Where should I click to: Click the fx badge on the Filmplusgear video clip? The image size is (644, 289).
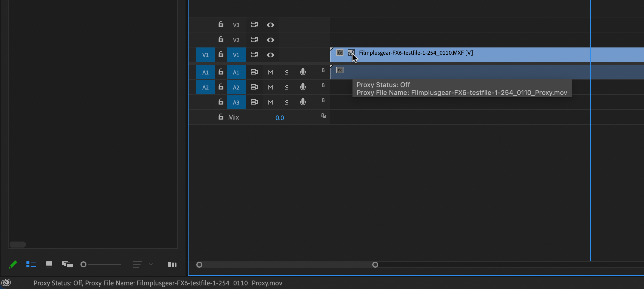point(340,53)
